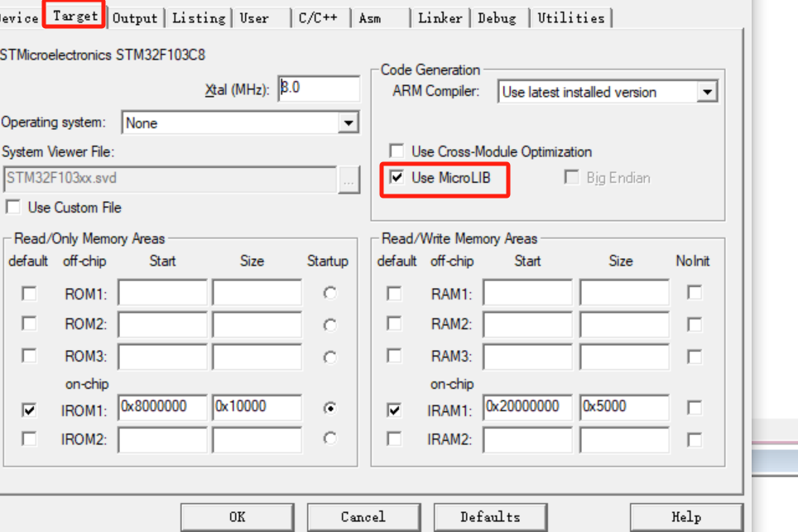Check IROM2 default checkbox
798x532 pixels.
(x=29, y=439)
